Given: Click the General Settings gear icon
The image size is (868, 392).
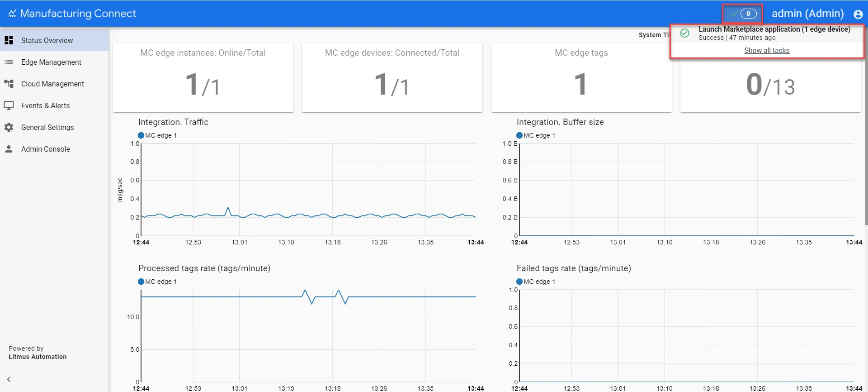Looking at the screenshot, I should pyautogui.click(x=9, y=127).
